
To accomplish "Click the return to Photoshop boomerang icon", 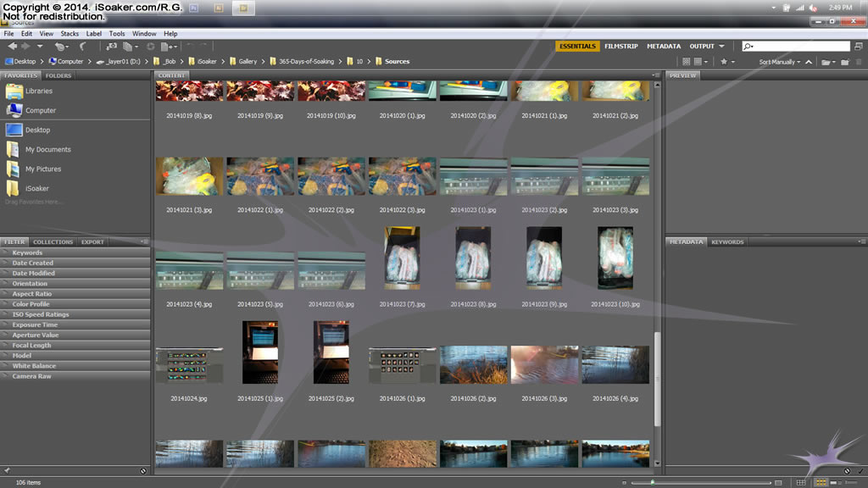I will [82, 47].
